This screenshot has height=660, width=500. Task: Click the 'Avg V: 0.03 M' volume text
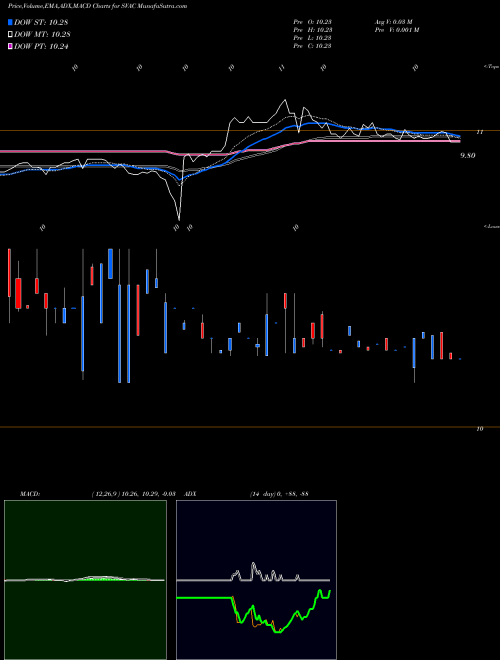(x=395, y=22)
